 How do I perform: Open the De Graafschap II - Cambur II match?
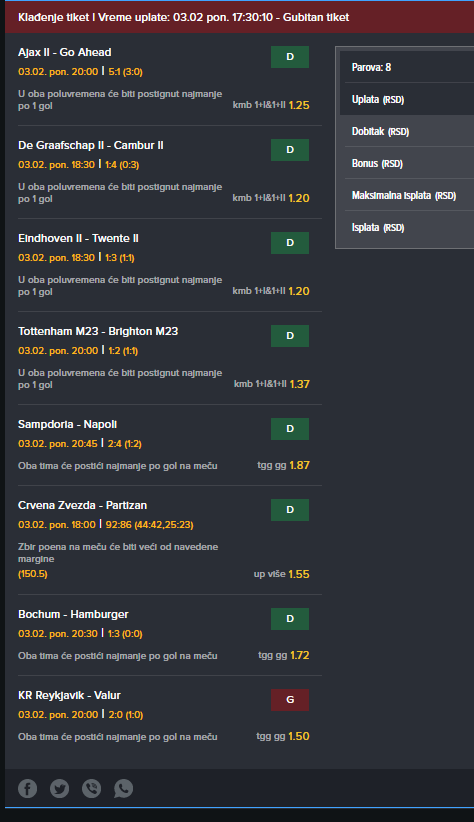click(91, 145)
